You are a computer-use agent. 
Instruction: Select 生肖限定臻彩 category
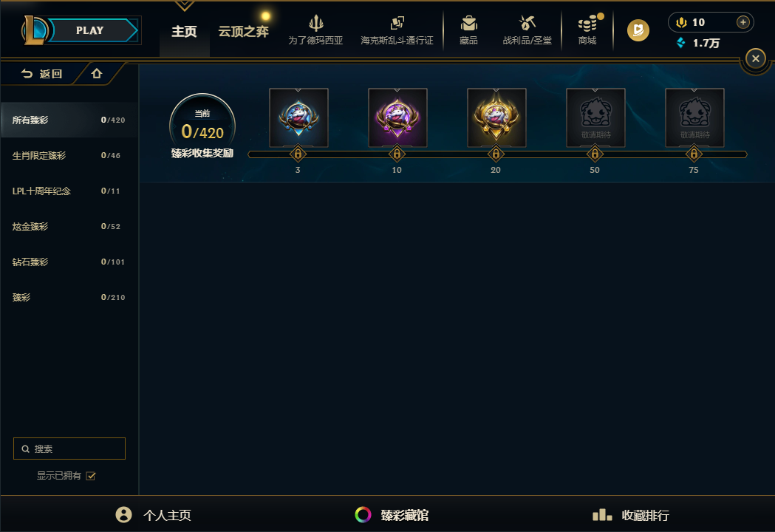pos(69,155)
